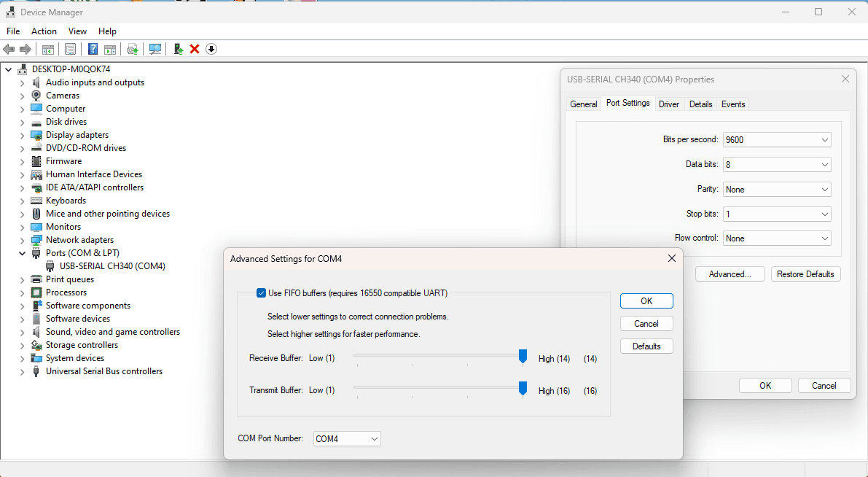
Task: Click the red X Uninstall device icon
Action: 195,50
